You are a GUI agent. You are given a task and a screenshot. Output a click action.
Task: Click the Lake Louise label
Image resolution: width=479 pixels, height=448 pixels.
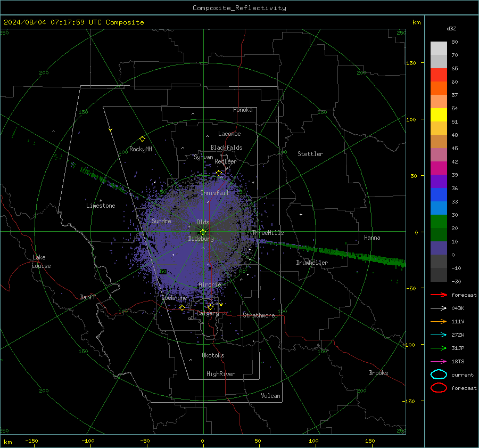[x=41, y=262]
